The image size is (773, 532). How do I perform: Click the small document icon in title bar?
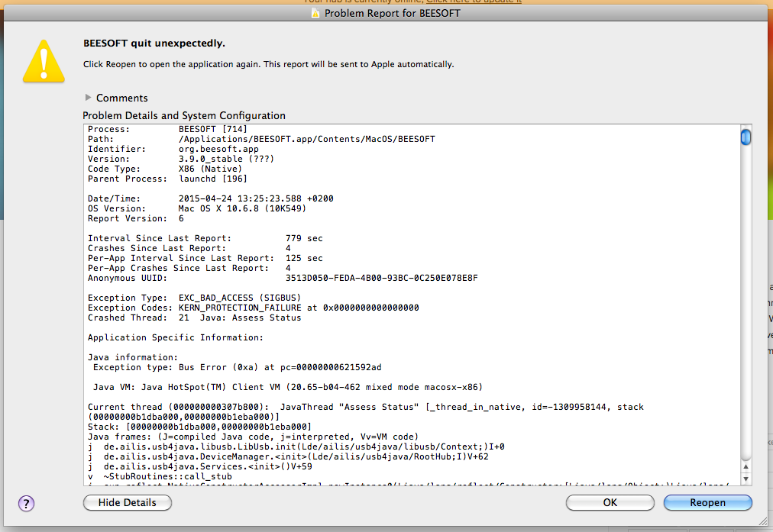click(x=315, y=13)
